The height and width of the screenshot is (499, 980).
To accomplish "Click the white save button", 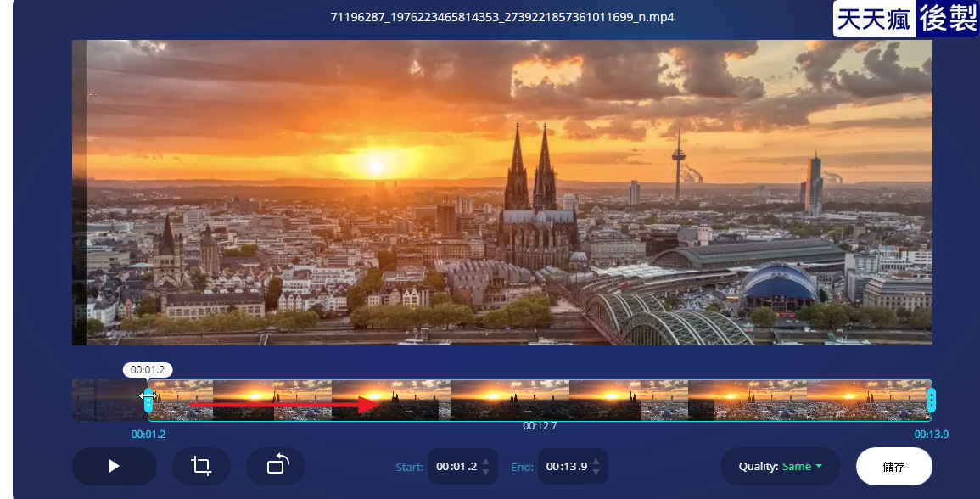I will click(x=893, y=467).
